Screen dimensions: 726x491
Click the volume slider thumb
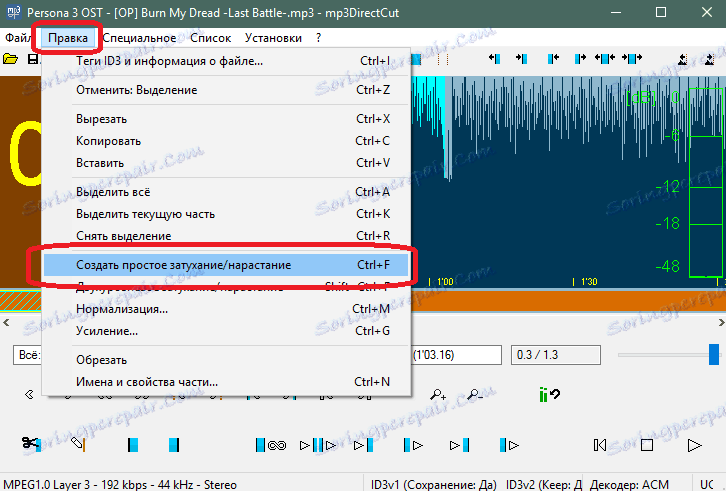(x=714, y=354)
